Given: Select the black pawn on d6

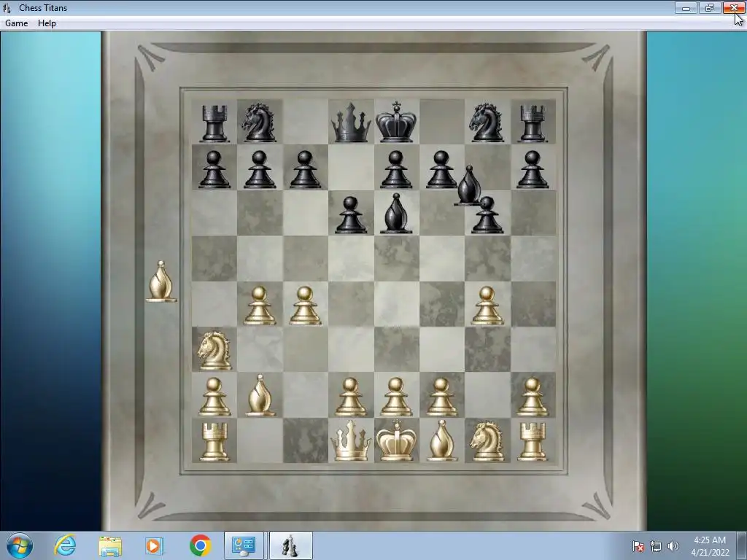Looking at the screenshot, I should (351, 215).
